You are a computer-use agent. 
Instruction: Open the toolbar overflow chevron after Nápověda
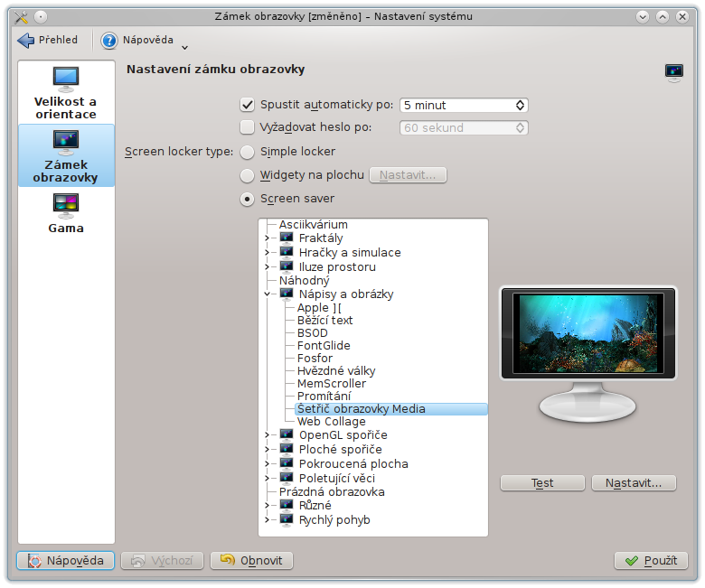[184, 47]
